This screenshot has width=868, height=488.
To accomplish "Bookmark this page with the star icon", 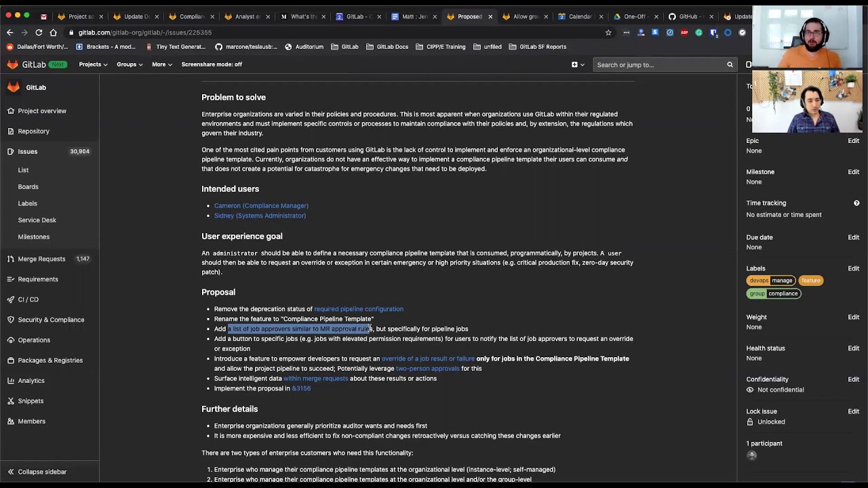I will tap(608, 33).
